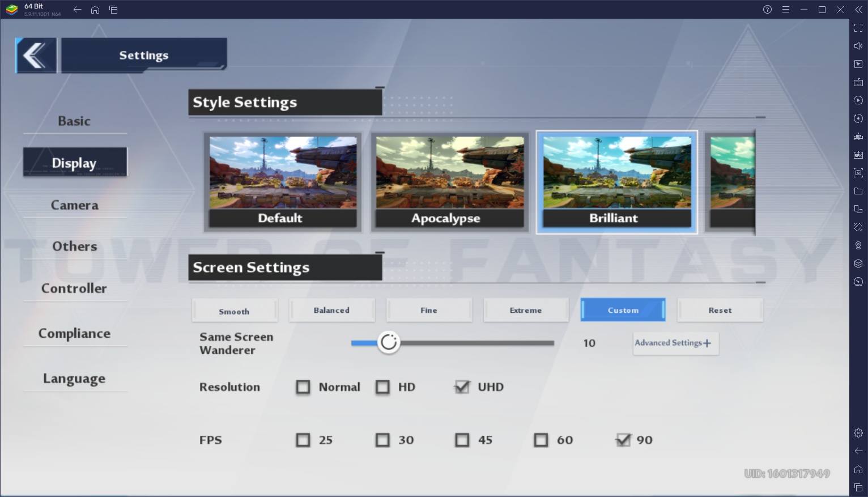Trigger the shake device icon
This screenshot has width=868, height=497.
(858, 227)
